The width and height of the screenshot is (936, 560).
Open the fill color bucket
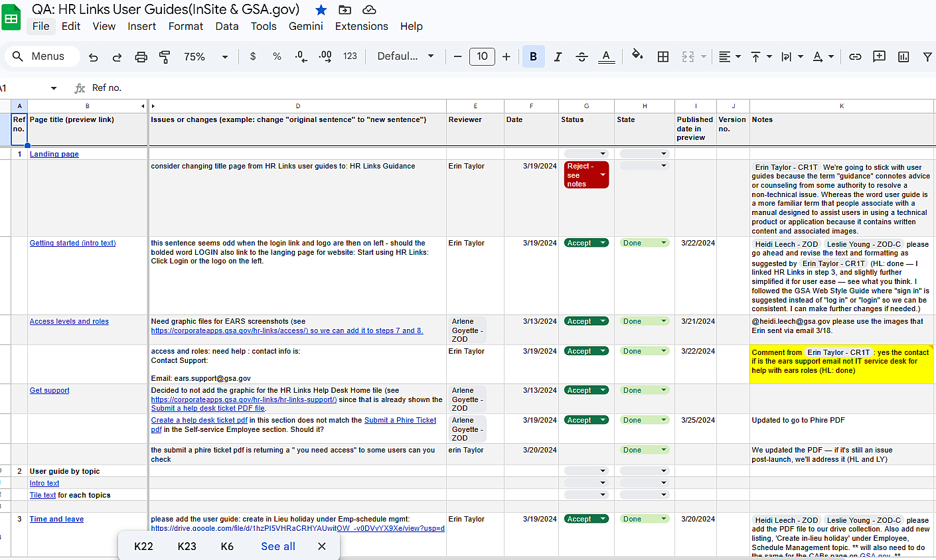point(637,56)
